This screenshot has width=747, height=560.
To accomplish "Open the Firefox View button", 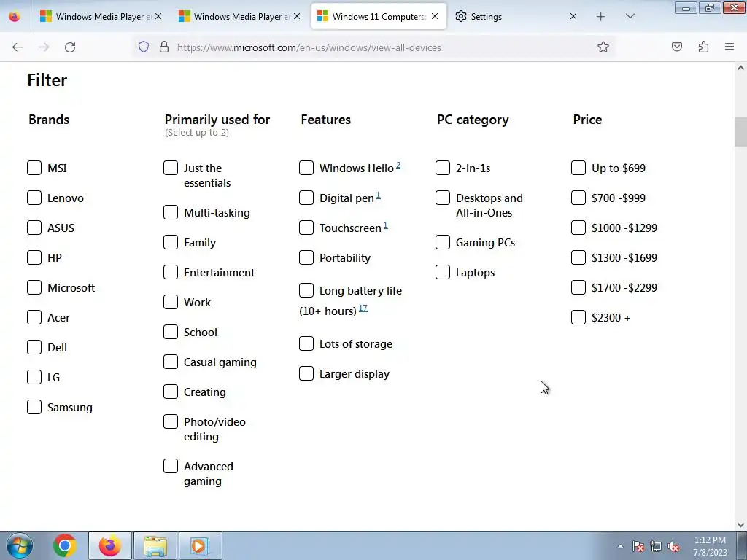I will coord(15,17).
